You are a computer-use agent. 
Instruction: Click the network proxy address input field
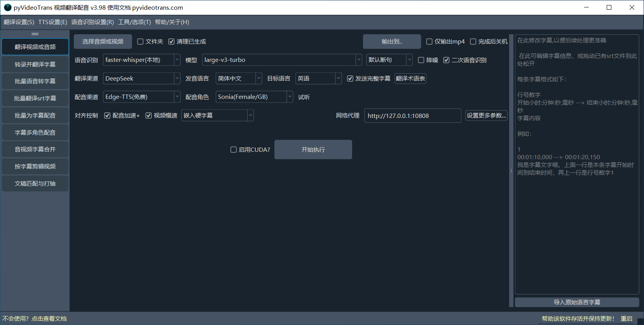412,116
